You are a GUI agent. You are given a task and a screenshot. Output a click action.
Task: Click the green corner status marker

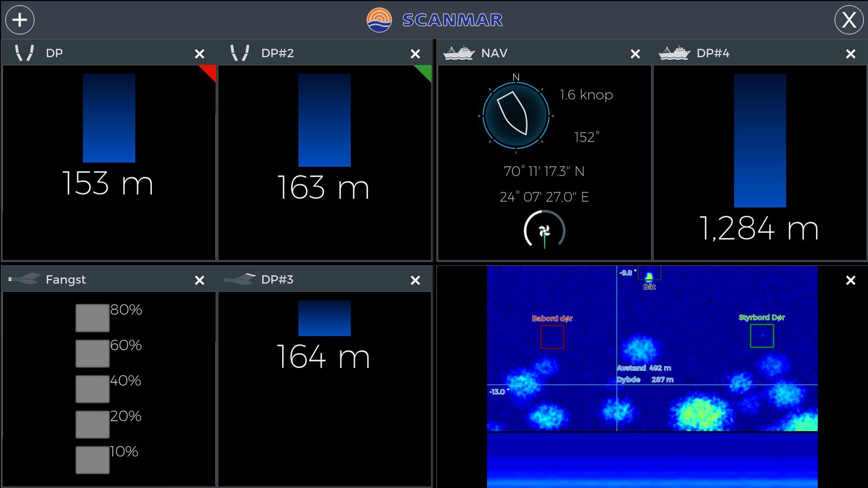pyautogui.click(x=425, y=71)
